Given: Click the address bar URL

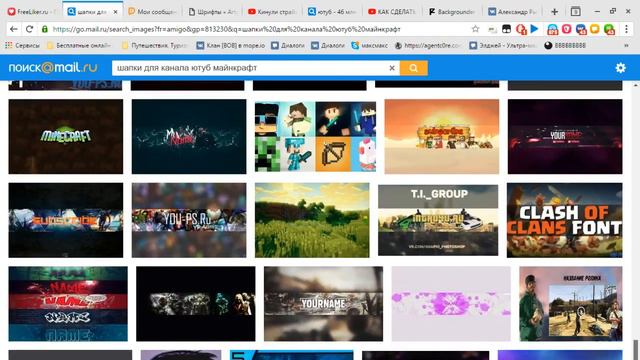Looking at the screenshot, I should tap(227, 29).
